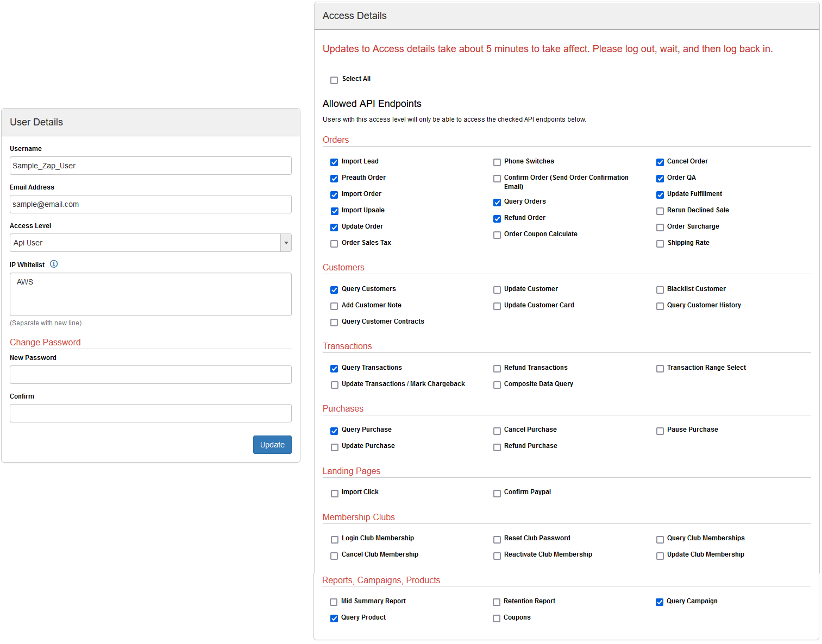
Task: Tick the Blacklist Customer checkbox
Action: pyautogui.click(x=660, y=290)
